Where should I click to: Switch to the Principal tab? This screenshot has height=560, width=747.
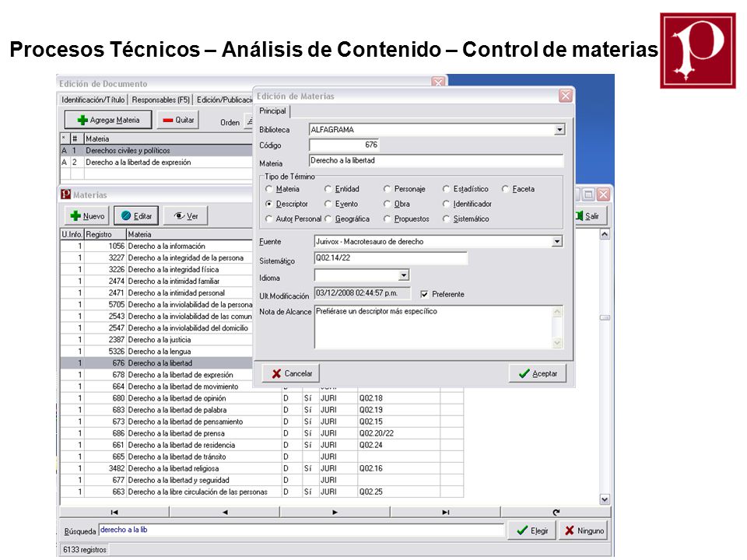[x=272, y=111]
